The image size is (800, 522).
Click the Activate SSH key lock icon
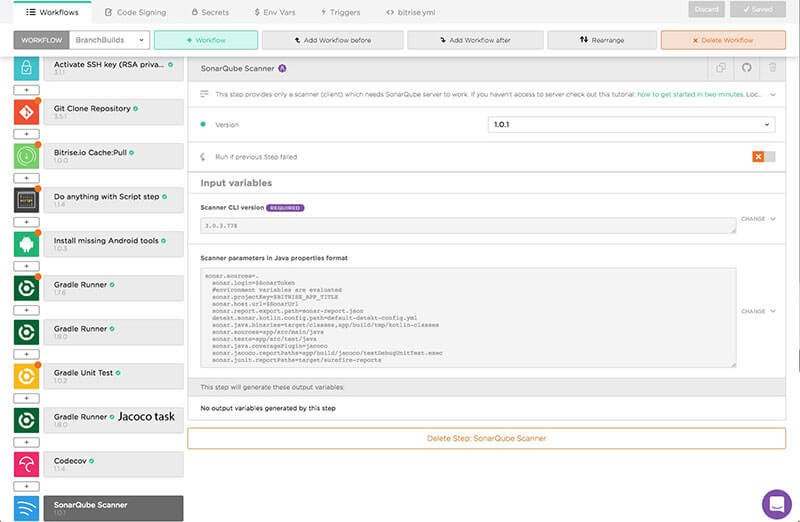27,69
